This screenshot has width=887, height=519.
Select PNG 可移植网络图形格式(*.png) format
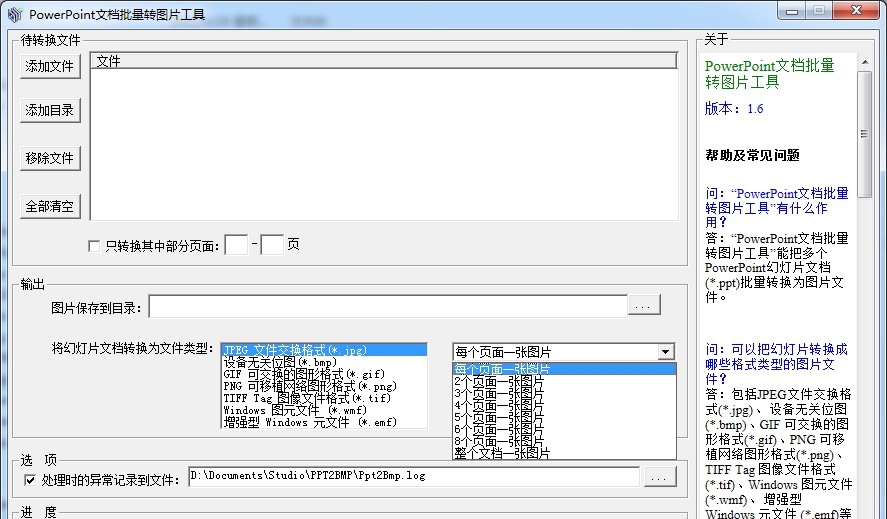click(324, 386)
